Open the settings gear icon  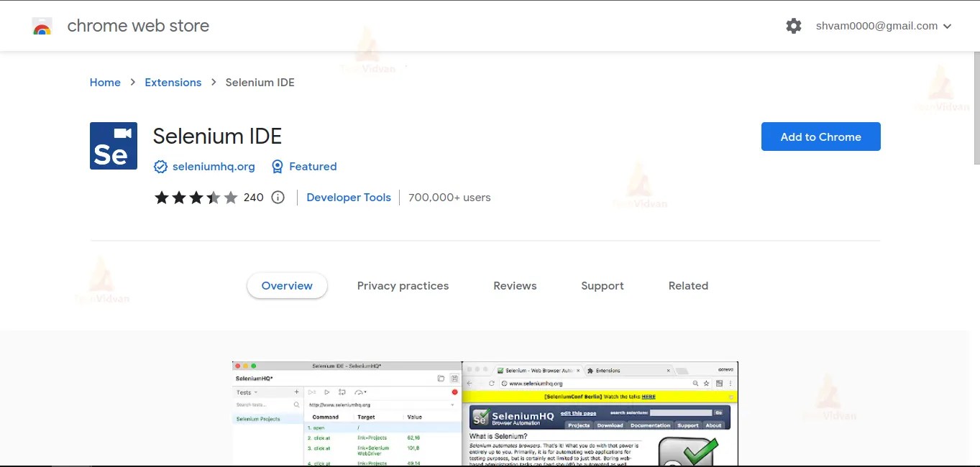(x=794, y=26)
